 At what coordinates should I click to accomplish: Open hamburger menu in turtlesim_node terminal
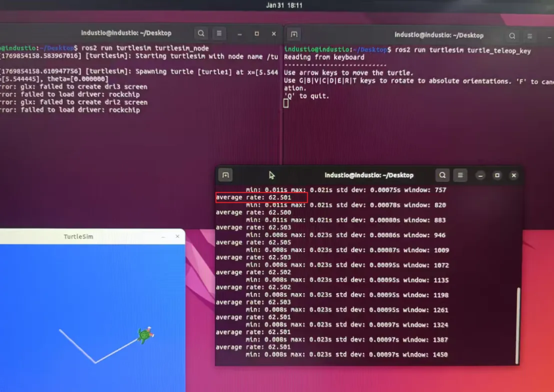(219, 33)
